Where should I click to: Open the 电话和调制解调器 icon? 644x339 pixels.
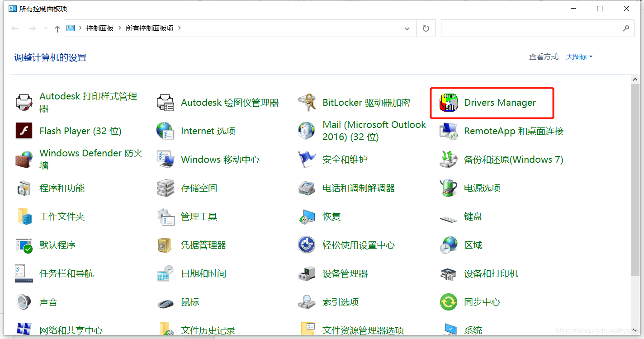[x=307, y=188]
